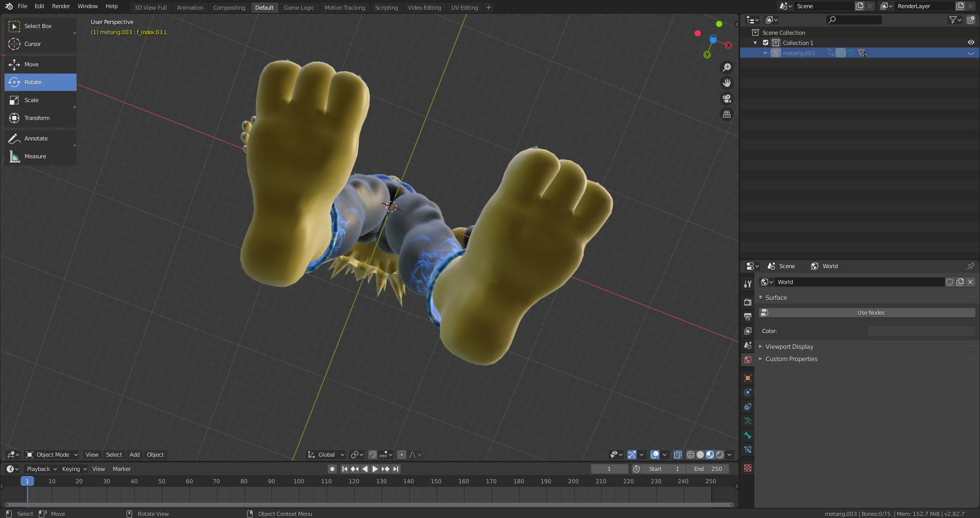Toggle X-ray mode button
980x518 pixels.
678,455
